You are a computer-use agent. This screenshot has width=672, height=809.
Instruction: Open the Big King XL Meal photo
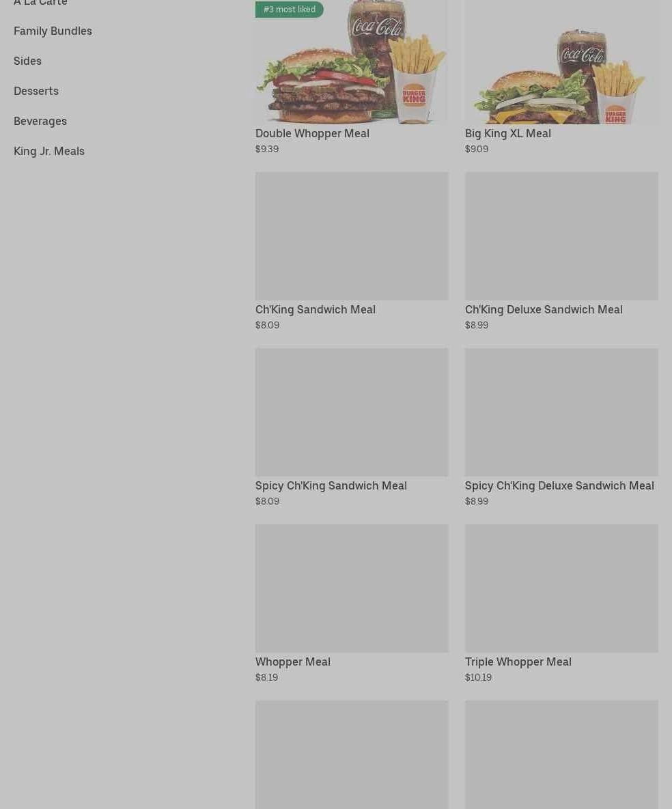(x=561, y=62)
